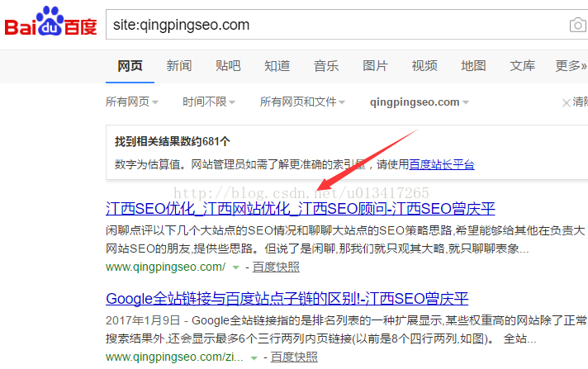Screen dimensions: 588x369
Task: Click the Baidu logo
Action: point(50,21)
